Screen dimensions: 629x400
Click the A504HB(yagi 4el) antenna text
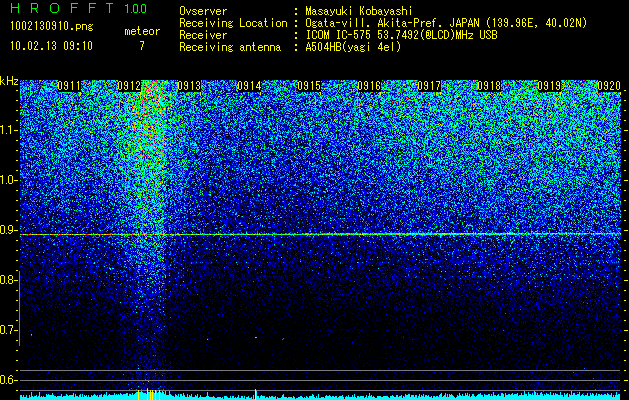tap(353, 47)
